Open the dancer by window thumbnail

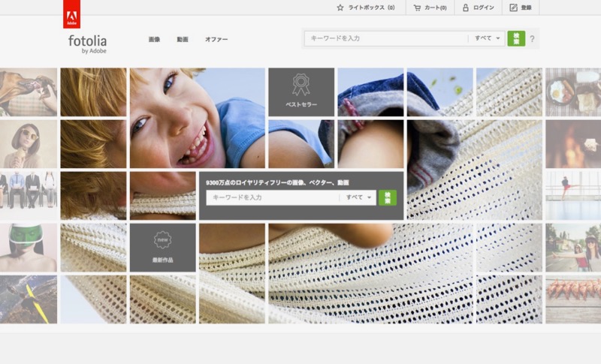tap(573, 196)
